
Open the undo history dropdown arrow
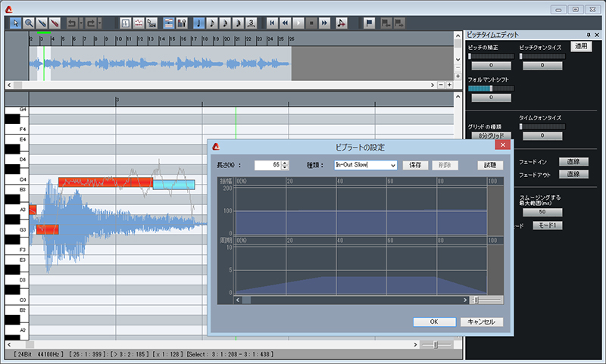[x=81, y=23]
